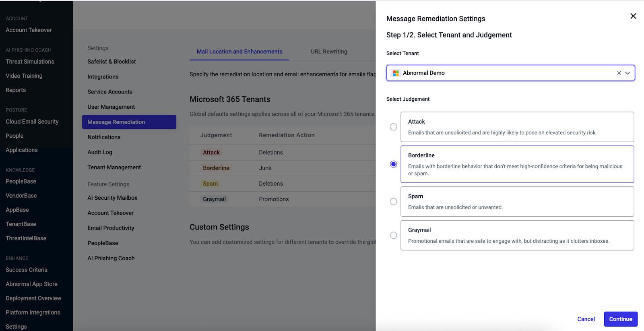This screenshot has width=644, height=331.
Task: Close the Message Remediation Settings panel
Action: [633, 16]
